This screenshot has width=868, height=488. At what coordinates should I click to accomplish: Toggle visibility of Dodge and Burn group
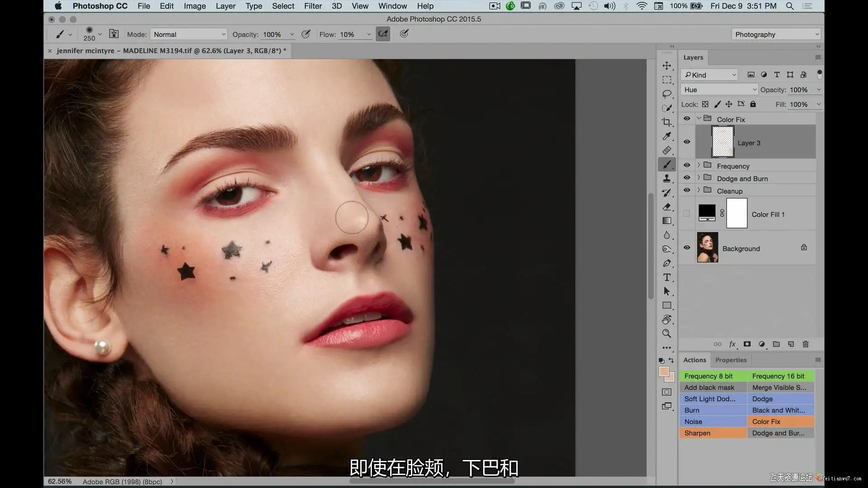pos(687,178)
